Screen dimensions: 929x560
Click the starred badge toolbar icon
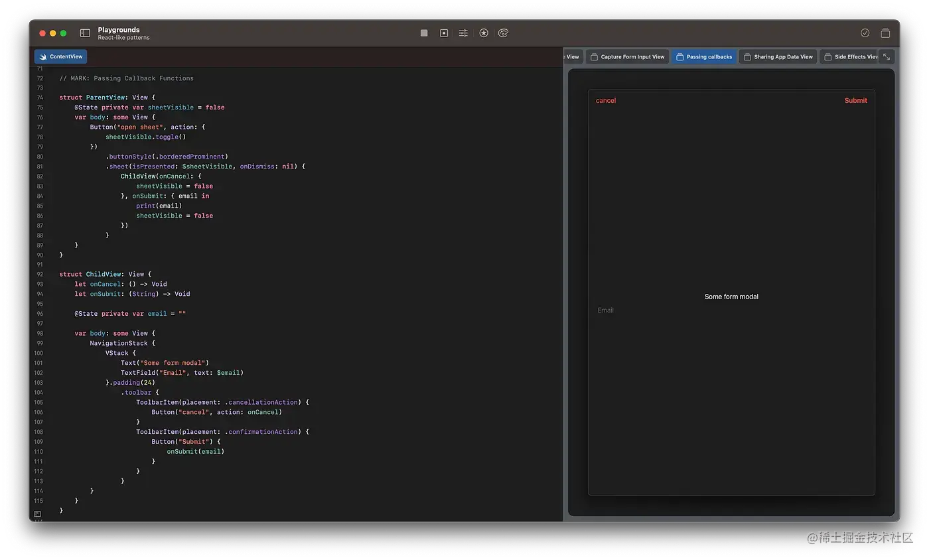[x=484, y=33]
